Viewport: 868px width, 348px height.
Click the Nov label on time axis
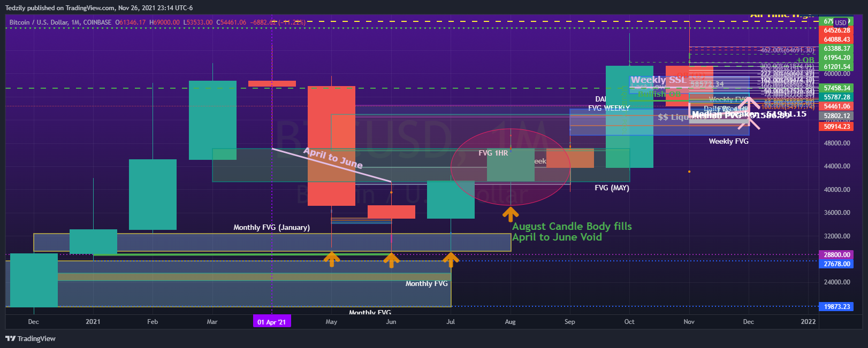point(689,322)
